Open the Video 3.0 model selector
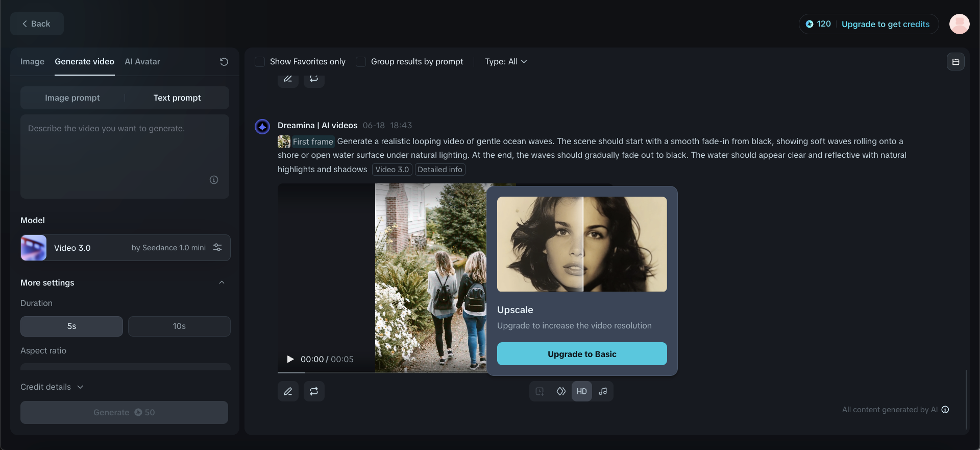 point(126,248)
